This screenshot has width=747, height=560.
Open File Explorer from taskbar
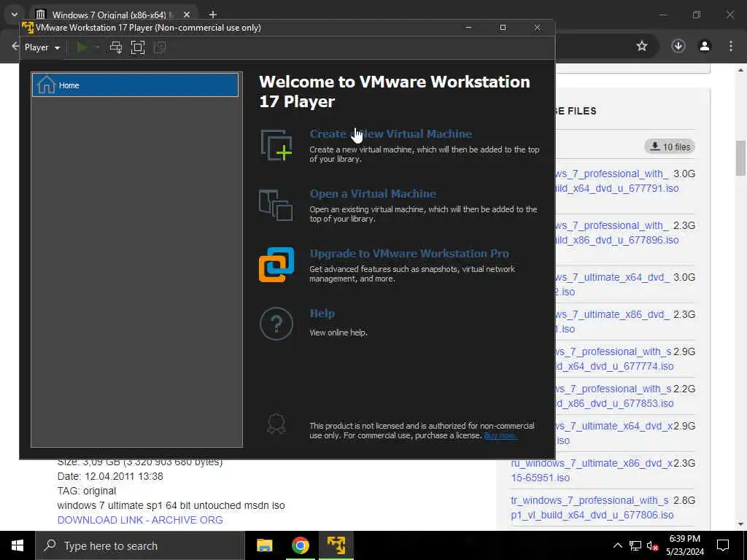[264, 545]
